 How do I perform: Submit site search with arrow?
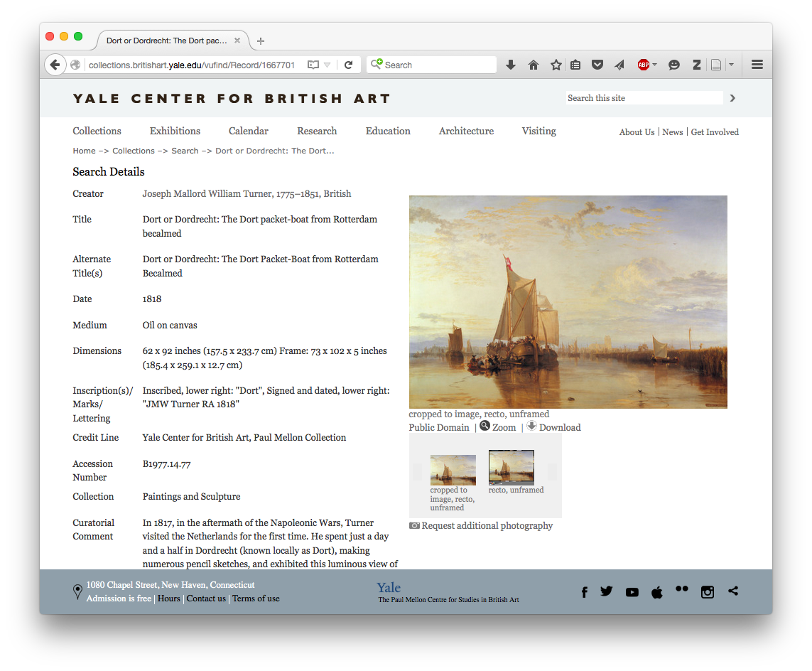(x=732, y=98)
